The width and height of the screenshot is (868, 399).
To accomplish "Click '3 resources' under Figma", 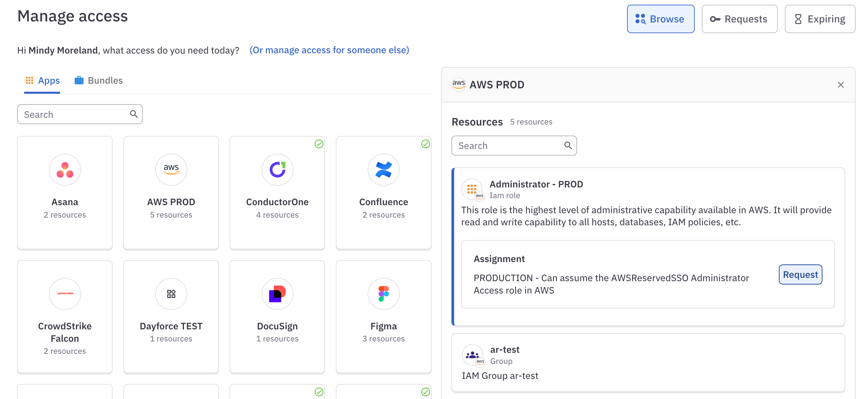I will pos(383,338).
